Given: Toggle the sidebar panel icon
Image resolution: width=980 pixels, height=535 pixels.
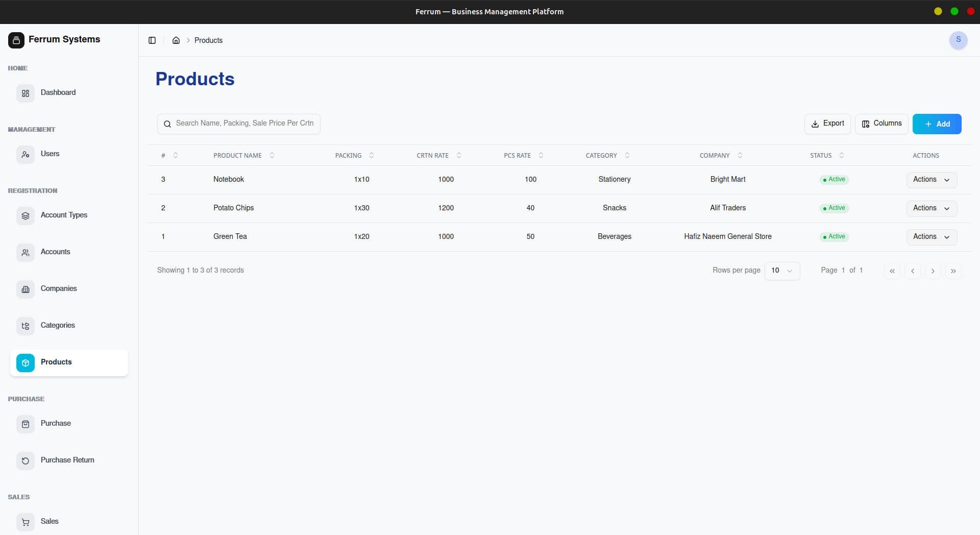Looking at the screenshot, I should (x=152, y=40).
